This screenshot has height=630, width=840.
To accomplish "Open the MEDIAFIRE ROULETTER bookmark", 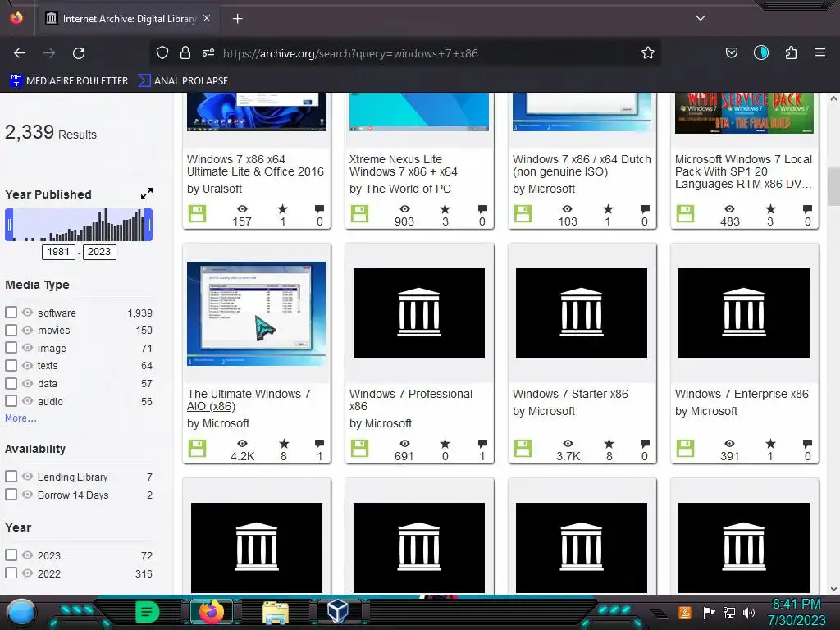I will (x=69, y=81).
